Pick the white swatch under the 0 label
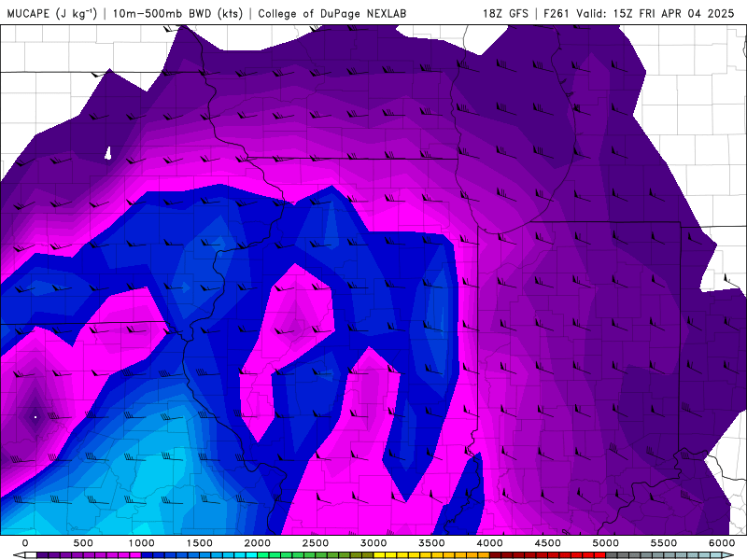This screenshot has width=747, height=560. [x=31, y=555]
